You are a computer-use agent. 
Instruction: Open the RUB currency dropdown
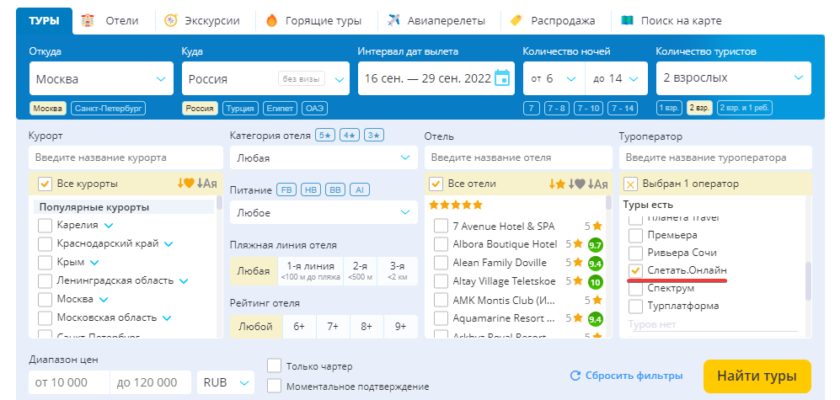pyautogui.click(x=226, y=382)
